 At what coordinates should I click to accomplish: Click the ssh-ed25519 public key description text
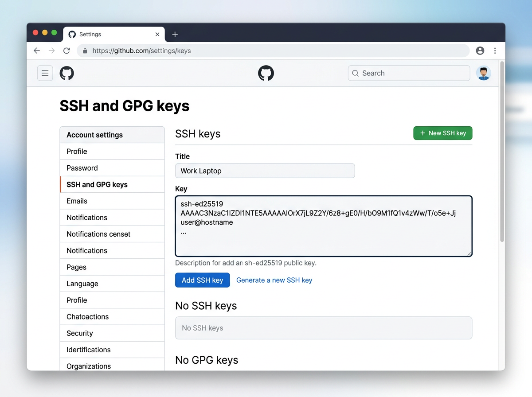(246, 263)
